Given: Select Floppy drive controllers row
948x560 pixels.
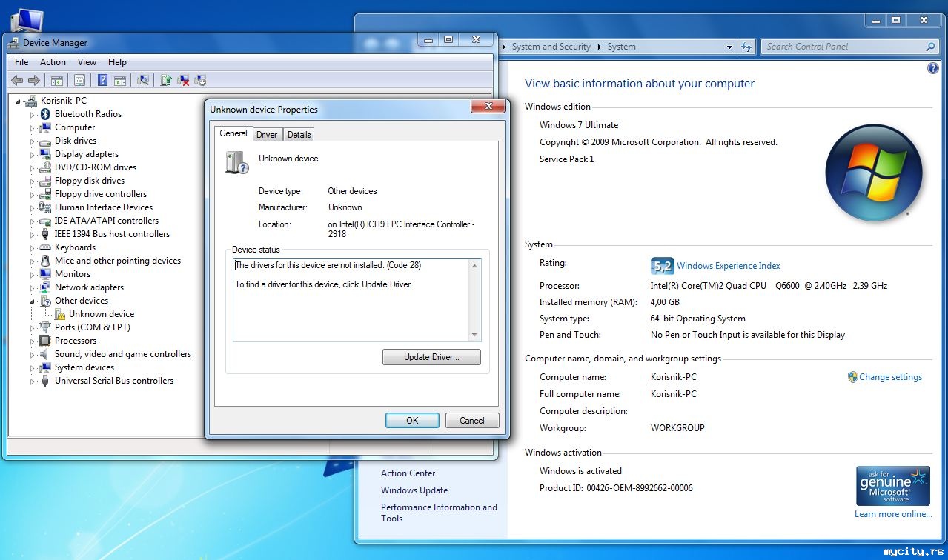Looking at the screenshot, I should pyautogui.click(x=101, y=194).
